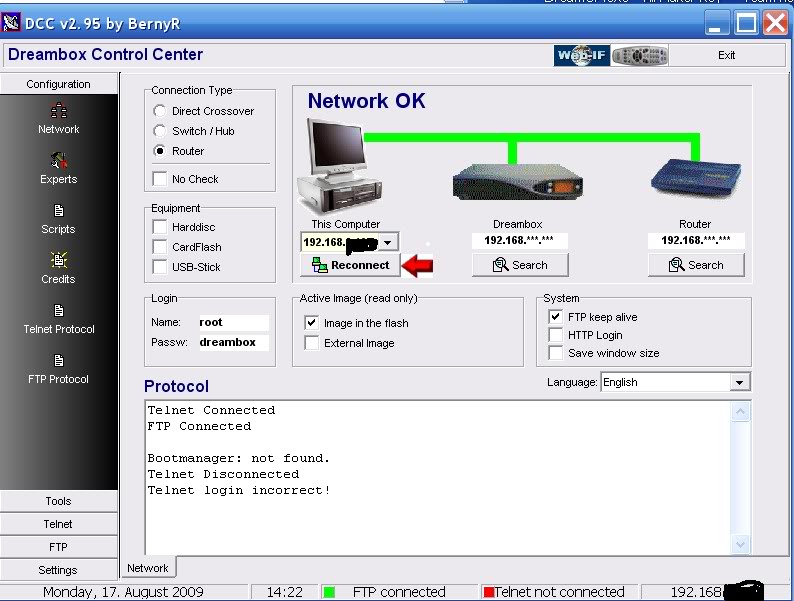This screenshot has width=794, height=601.
Task: Open the FTP sidebar section
Action: (59, 547)
